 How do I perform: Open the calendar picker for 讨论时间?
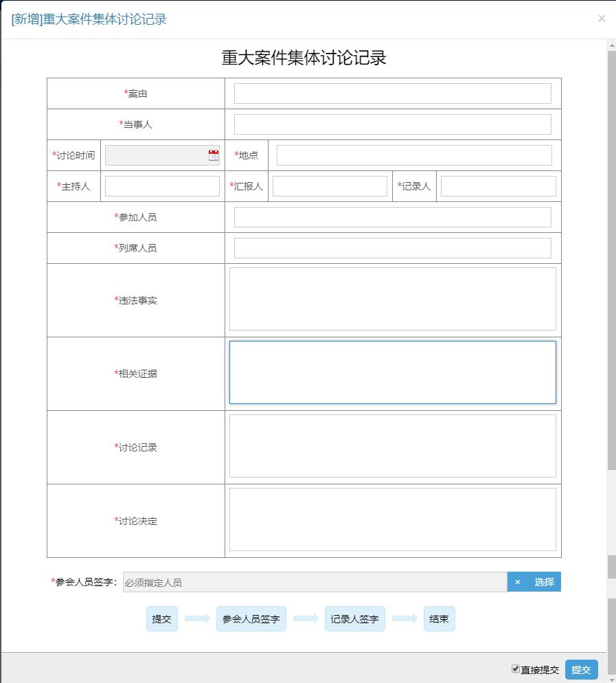[214, 155]
